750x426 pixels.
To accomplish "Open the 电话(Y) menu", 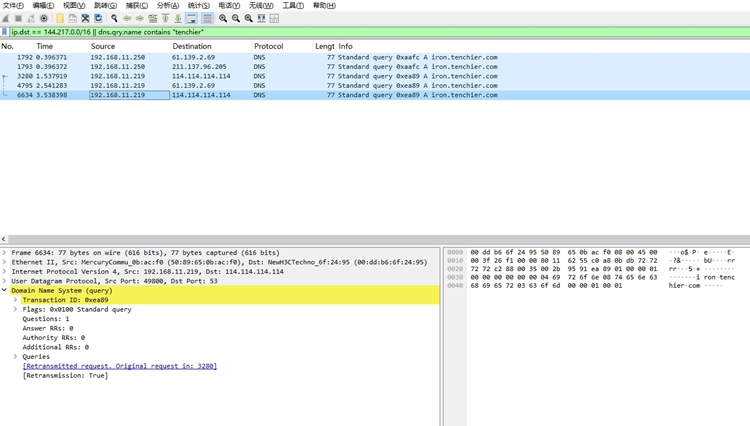I will point(229,5).
